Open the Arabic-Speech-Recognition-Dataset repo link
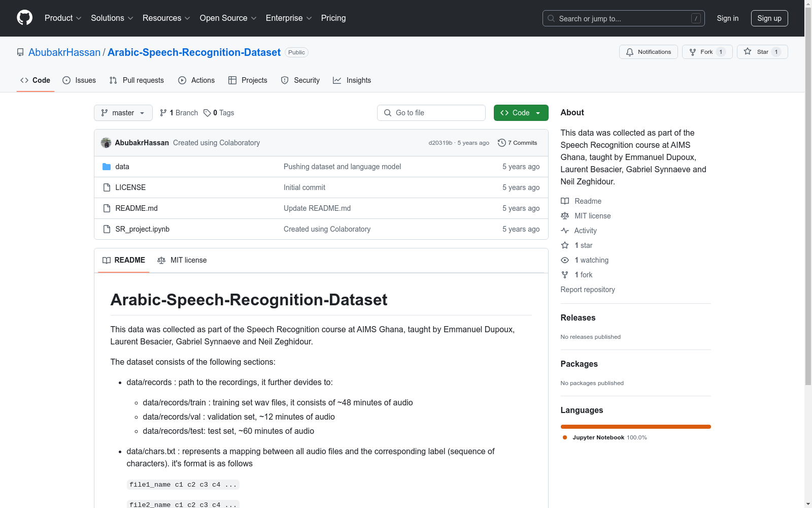Screen dimensions: 812x508 (x=194, y=52)
